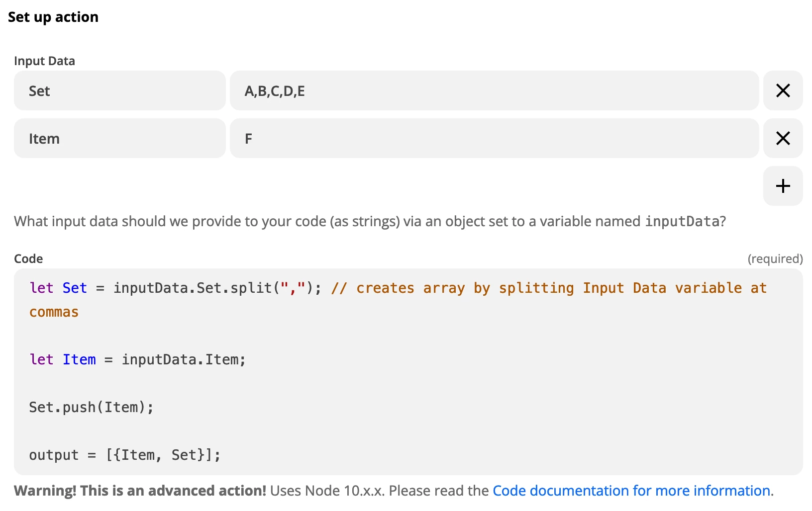Remove the Set input data row
This screenshot has width=812, height=511.
783,90
